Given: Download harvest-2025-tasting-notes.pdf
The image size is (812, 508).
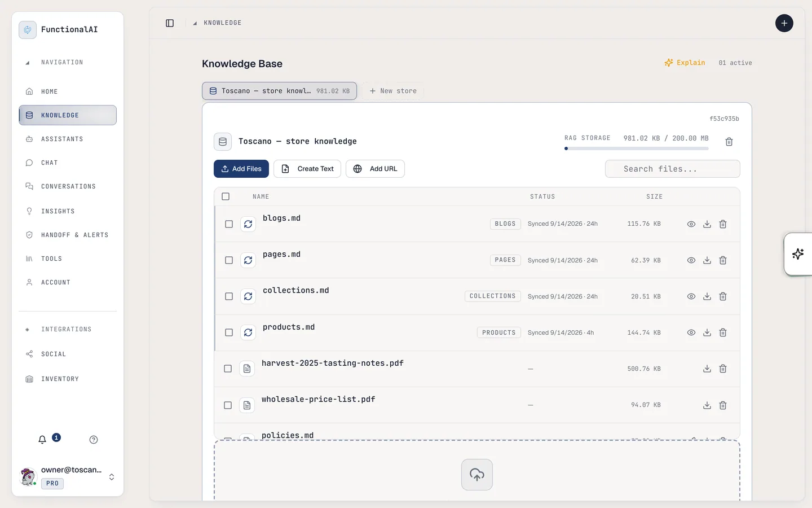Looking at the screenshot, I should [707, 369].
